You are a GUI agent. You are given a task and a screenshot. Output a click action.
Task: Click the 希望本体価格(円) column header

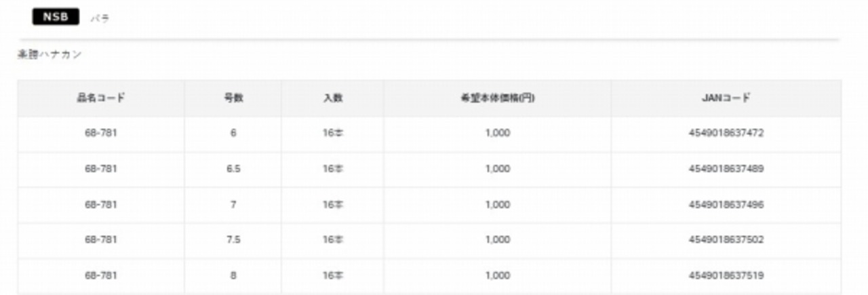(498, 98)
